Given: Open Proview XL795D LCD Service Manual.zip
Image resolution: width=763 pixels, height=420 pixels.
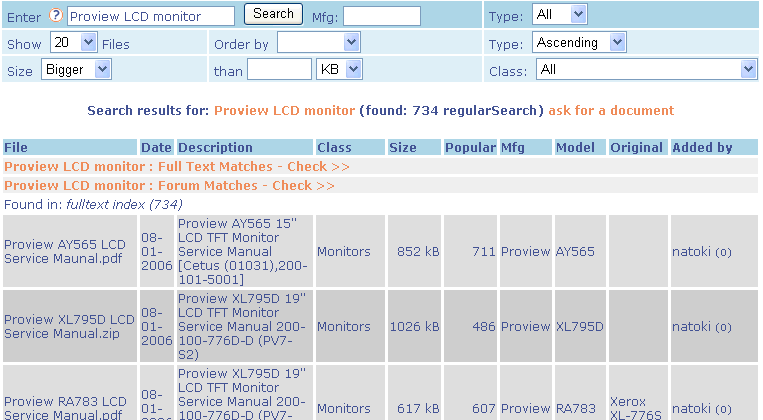Looking at the screenshot, I should tap(69, 327).
